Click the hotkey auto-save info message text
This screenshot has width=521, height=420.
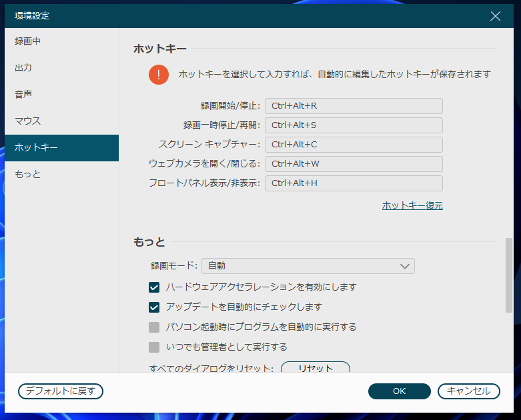(x=335, y=74)
